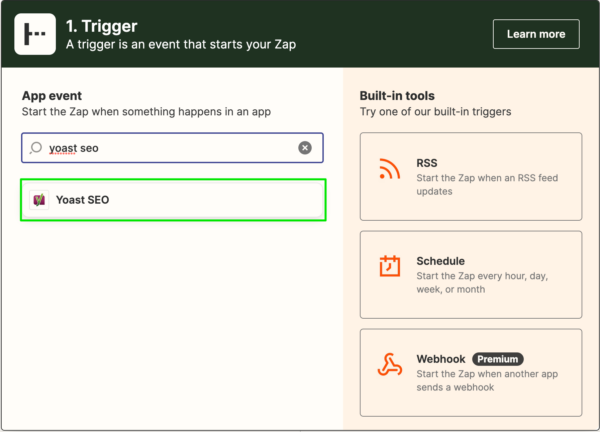Choose the RSS built-in trigger card
600x432 pixels.
[x=471, y=176]
